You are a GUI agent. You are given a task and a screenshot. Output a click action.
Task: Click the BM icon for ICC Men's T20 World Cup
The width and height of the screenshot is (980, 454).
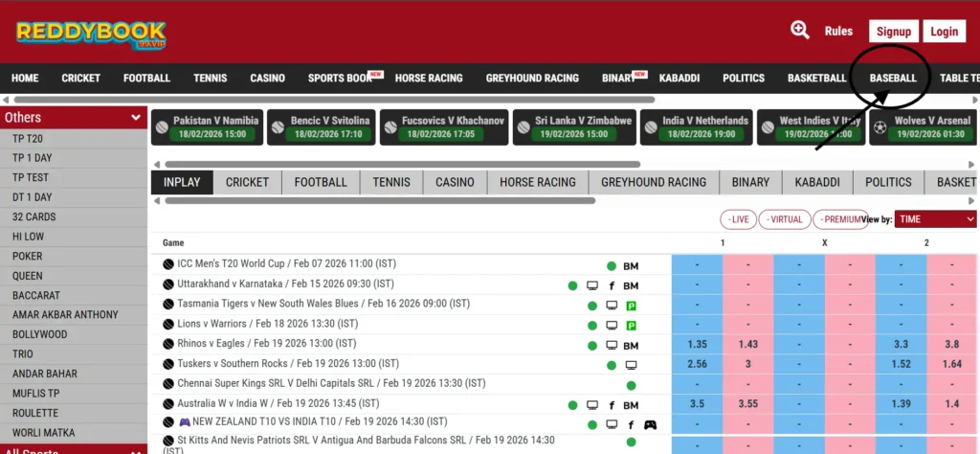pyautogui.click(x=631, y=266)
